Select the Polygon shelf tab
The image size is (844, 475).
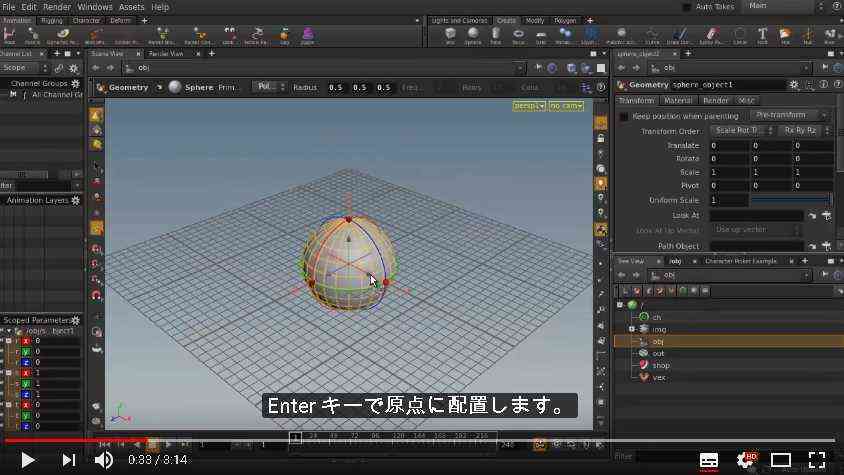point(565,20)
